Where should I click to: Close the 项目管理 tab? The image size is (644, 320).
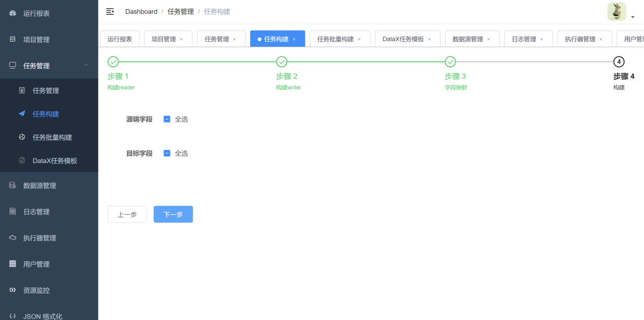pos(181,40)
